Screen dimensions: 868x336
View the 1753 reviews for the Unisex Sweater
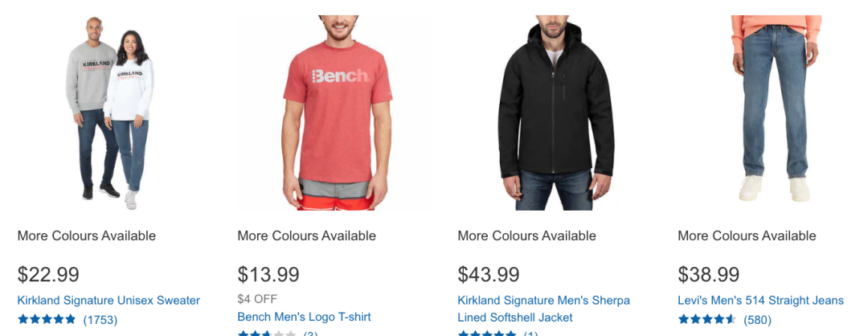click(x=100, y=319)
